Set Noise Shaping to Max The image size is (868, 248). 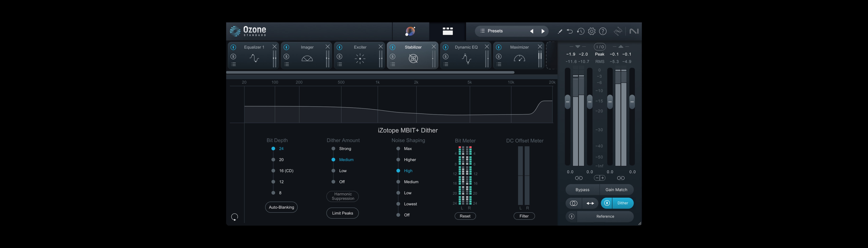coord(404,149)
